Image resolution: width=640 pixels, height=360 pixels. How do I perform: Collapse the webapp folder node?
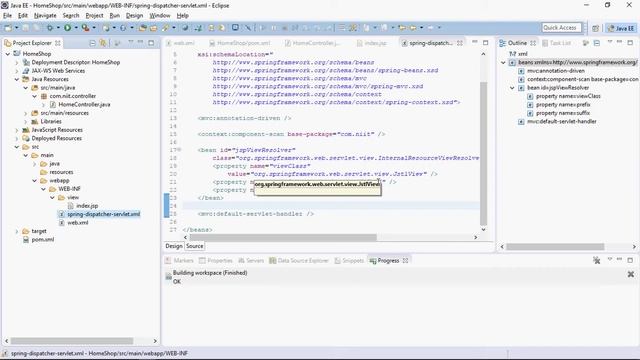(35, 180)
